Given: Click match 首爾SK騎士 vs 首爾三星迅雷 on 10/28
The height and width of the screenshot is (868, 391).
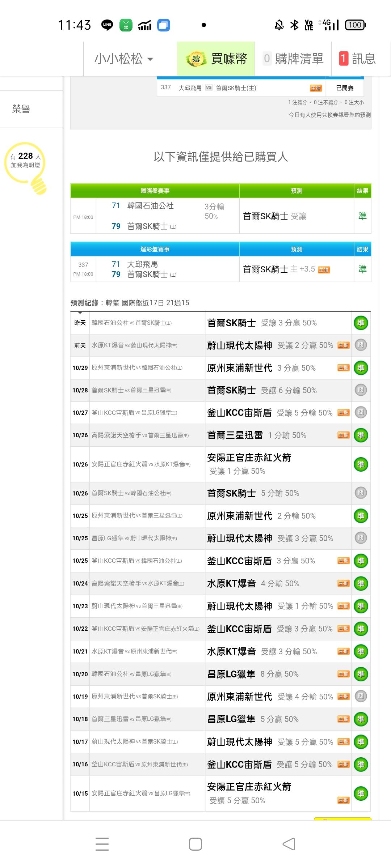Looking at the screenshot, I should point(131,390).
